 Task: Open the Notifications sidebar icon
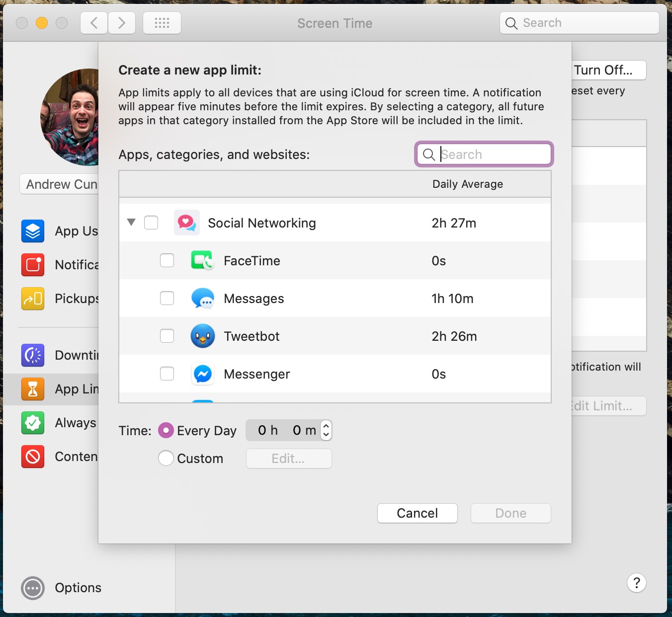33,265
